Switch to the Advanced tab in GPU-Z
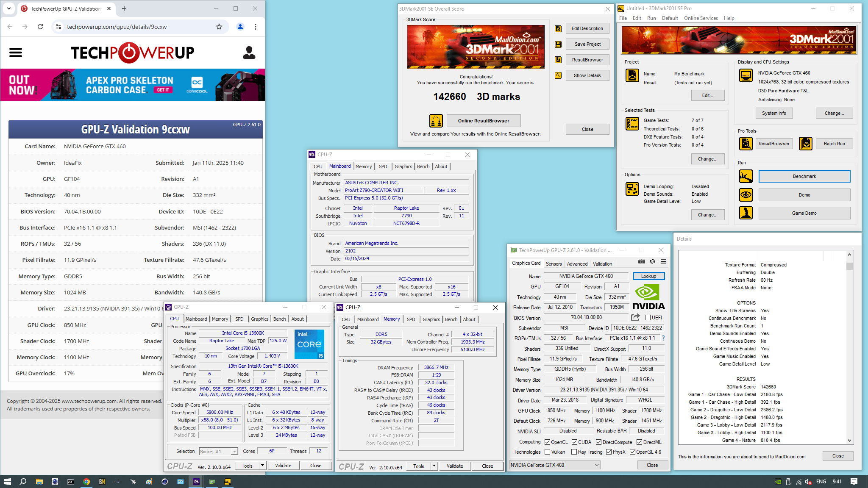 577,263
